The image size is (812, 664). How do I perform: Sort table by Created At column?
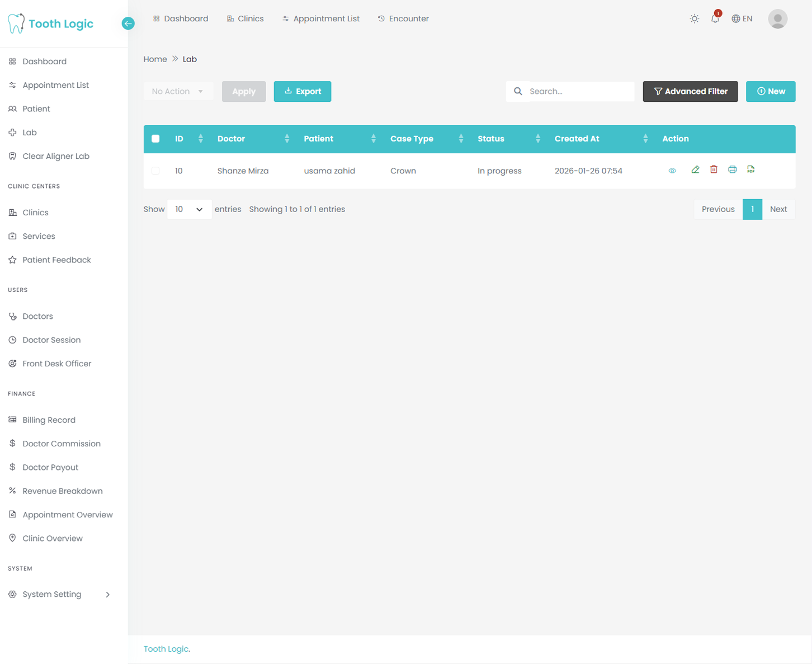point(645,139)
